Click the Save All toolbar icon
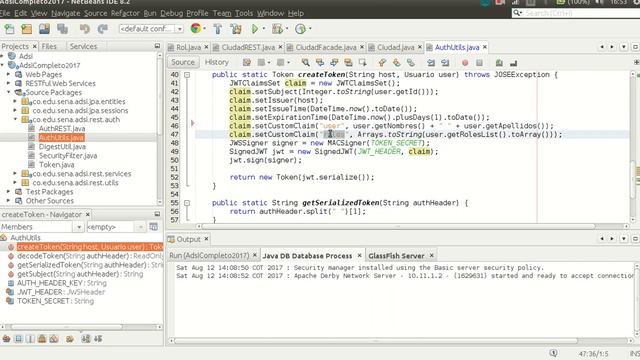Image resolution: width=640 pixels, height=360 pixels. point(62,29)
